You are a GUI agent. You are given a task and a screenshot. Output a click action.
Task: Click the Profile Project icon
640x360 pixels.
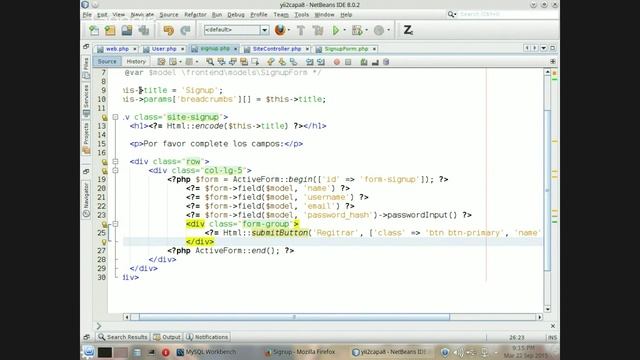[x=379, y=30]
